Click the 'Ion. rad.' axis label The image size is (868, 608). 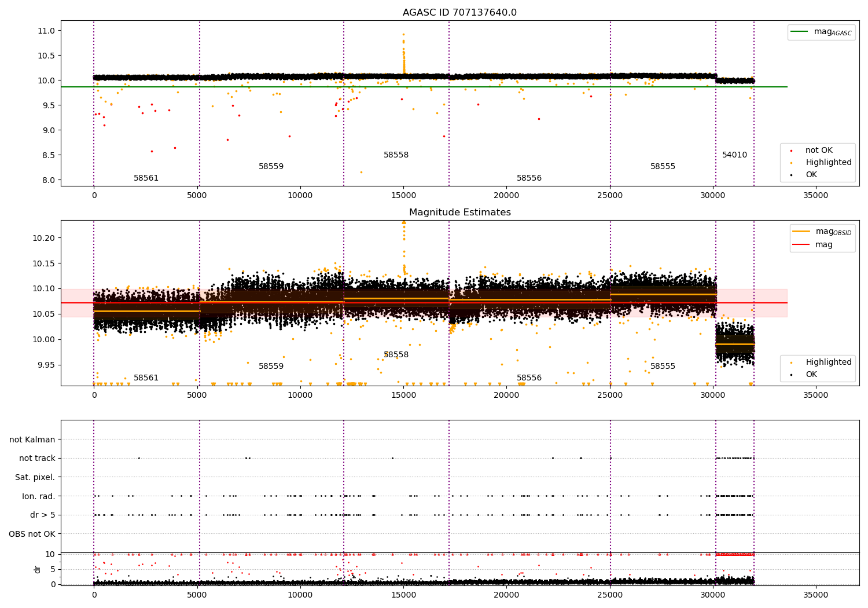pos(39,496)
